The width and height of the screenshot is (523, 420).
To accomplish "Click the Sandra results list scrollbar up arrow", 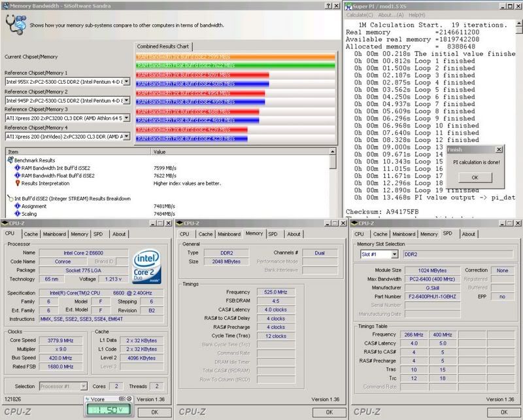I will point(333,152).
